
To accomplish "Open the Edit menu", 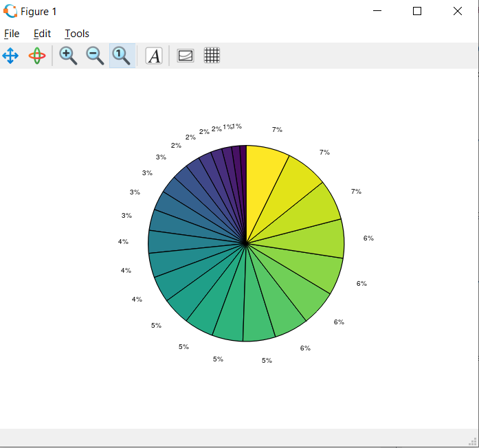I will click(42, 34).
